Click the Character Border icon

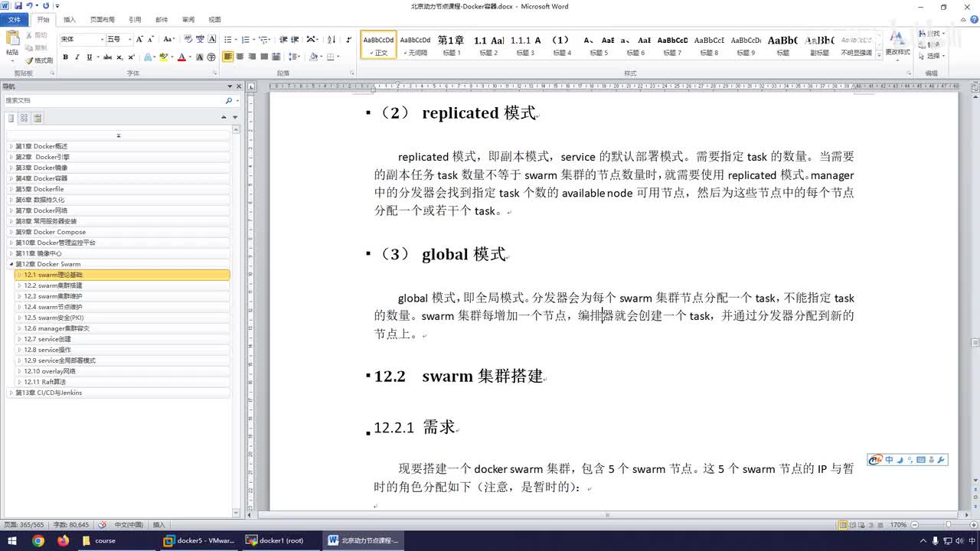[212, 39]
